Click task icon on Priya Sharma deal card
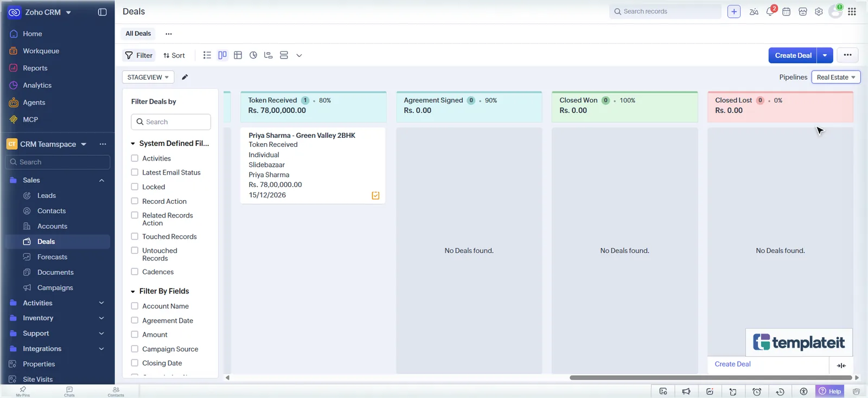The width and height of the screenshot is (868, 398). click(375, 195)
